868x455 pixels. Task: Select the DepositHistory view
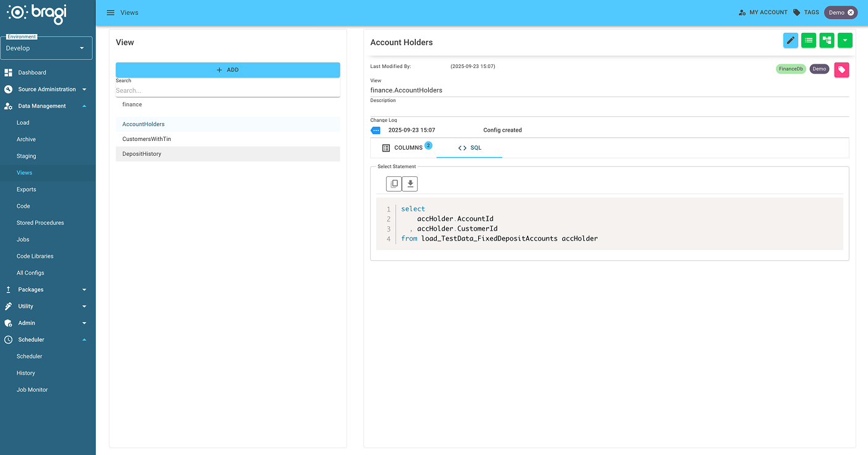pyautogui.click(x=228, y=154)
